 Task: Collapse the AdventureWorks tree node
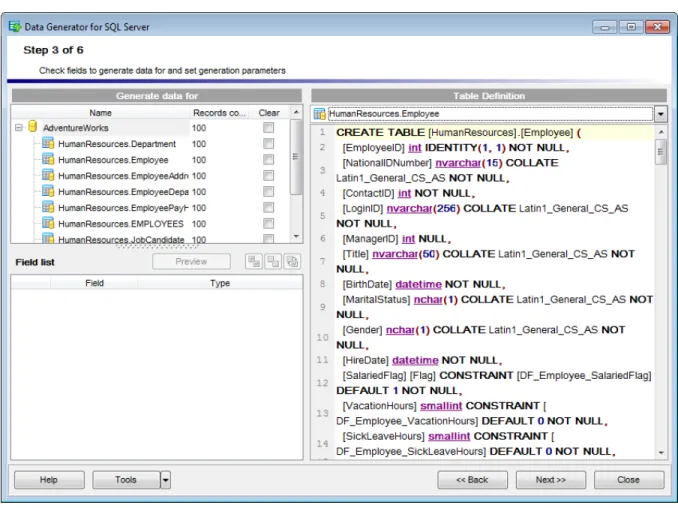coord(19,128)
